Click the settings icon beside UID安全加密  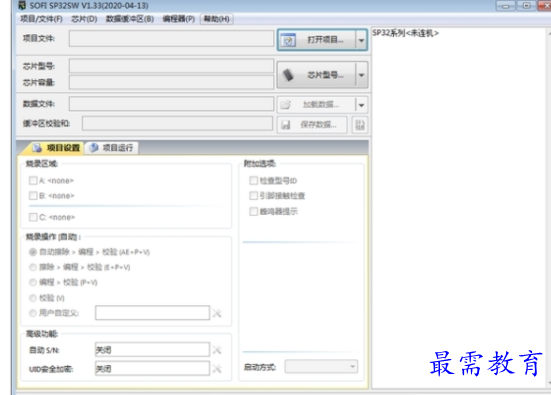click(217, 369)
